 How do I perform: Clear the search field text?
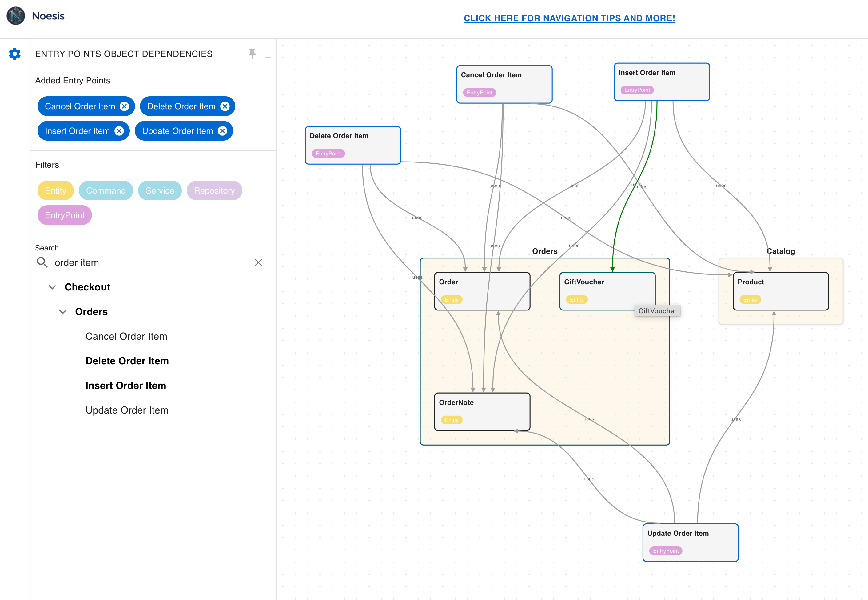coord(258,262)
